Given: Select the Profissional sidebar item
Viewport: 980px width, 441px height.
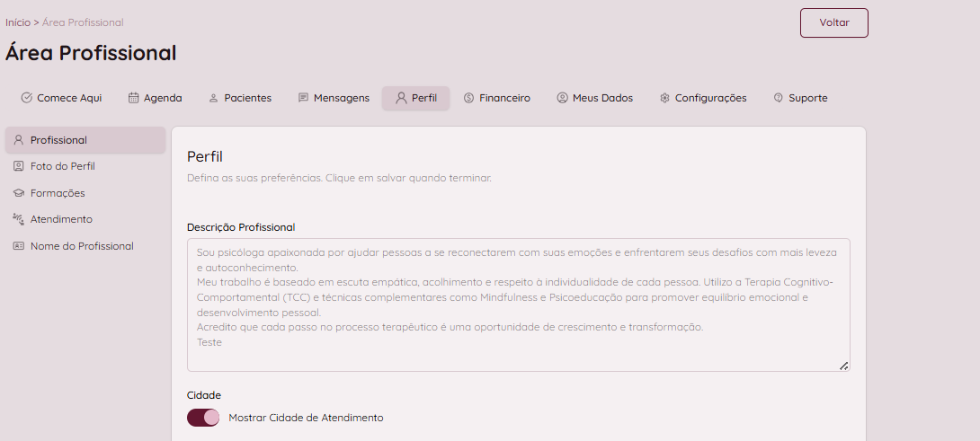Looking at the screenshot, I should (58, 140).
